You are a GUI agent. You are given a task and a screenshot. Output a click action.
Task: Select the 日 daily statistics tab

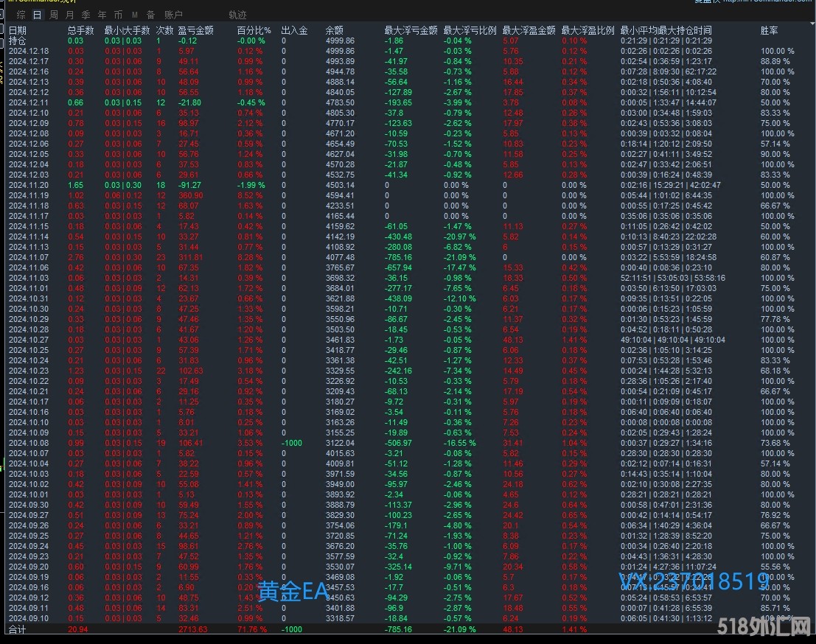[x=37, y=15]
